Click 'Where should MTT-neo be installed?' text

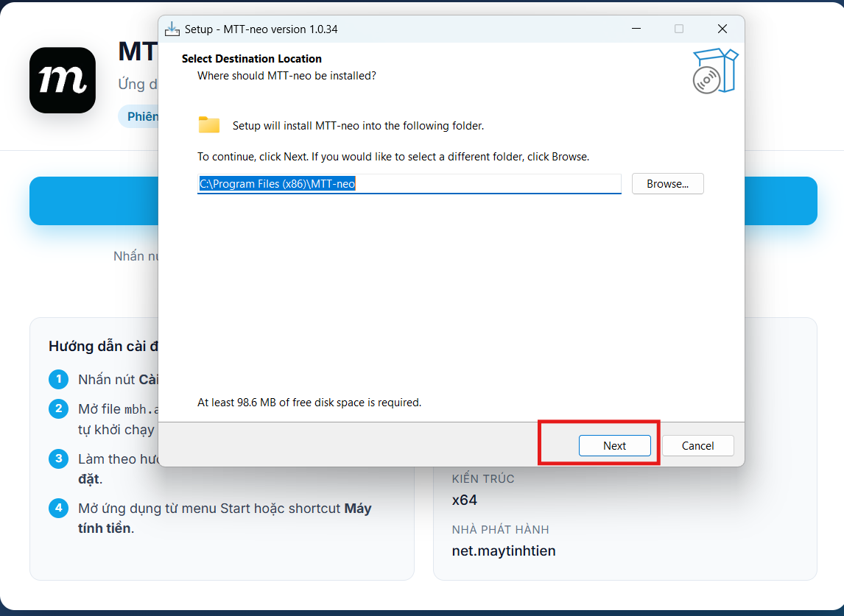click(286, 76)
